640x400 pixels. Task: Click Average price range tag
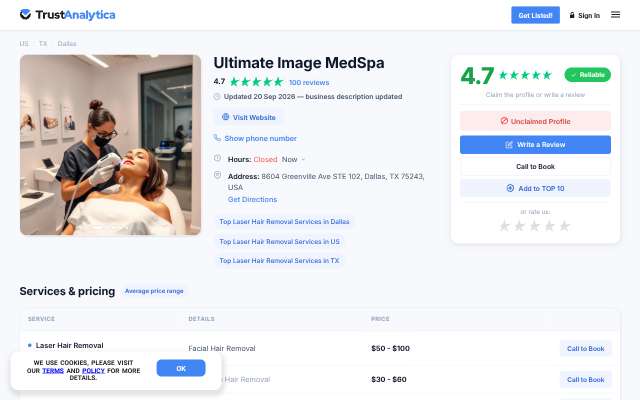154,291
